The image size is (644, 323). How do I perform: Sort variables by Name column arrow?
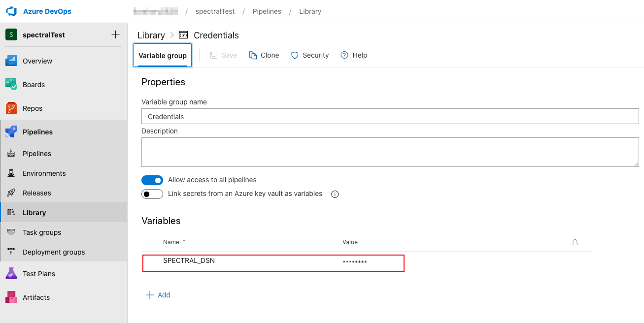coord(184,242)
